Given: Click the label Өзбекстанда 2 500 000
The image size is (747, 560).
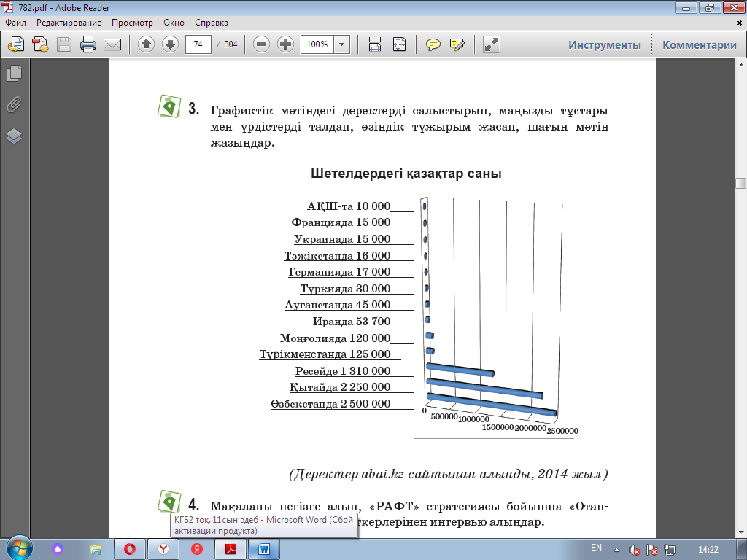Looking at the screenshot, I should [330, 404].
